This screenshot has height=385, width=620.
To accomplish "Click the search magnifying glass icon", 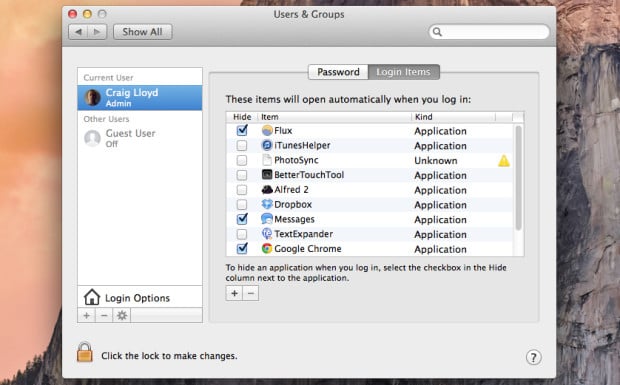I will click(x=437, y=32).
